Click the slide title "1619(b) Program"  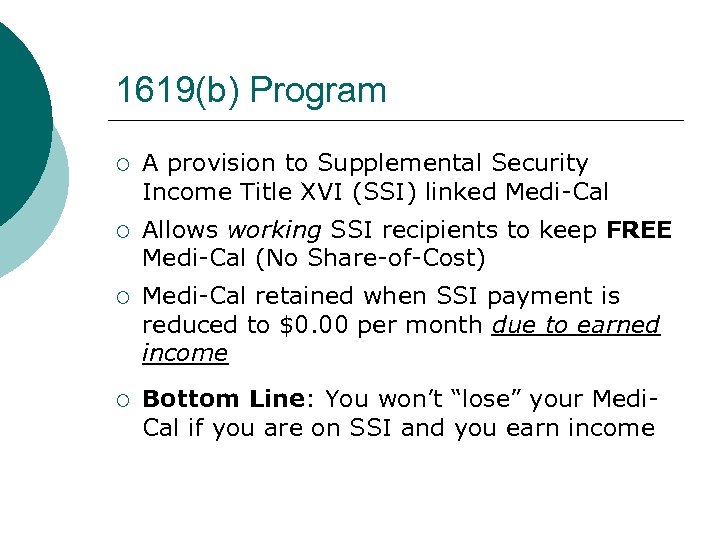coord(251,91)
